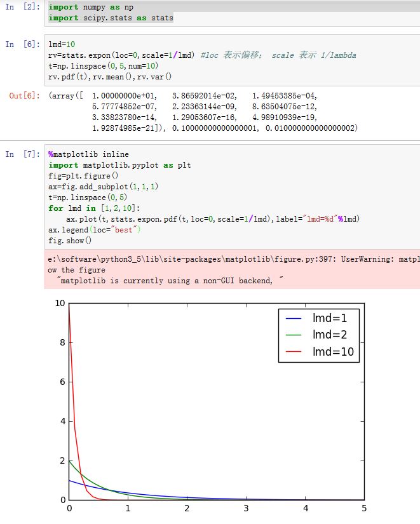Click the blue lmd=1 legend line
The width and height of the screenshot is (420, 524).
(x=293, y=318)
